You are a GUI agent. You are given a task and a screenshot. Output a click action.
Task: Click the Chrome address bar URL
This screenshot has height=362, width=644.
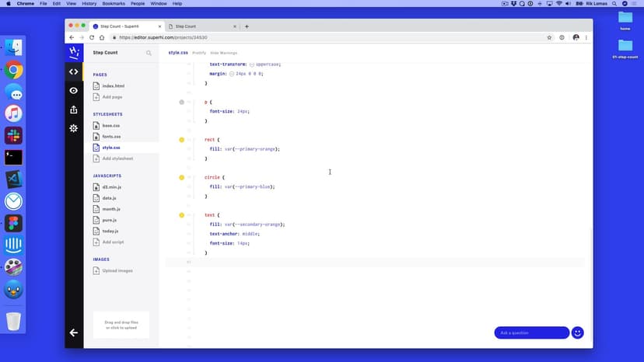(163, 38)
